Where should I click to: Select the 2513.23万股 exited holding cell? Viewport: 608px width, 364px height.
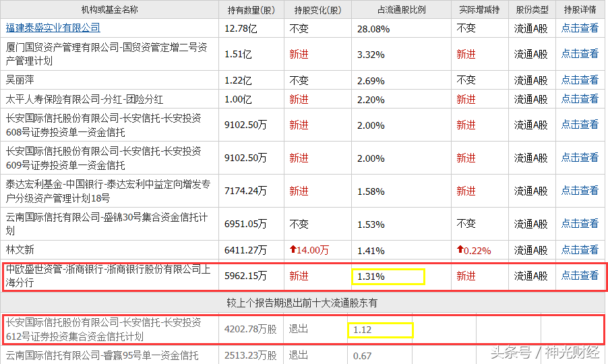pos(251,355)
